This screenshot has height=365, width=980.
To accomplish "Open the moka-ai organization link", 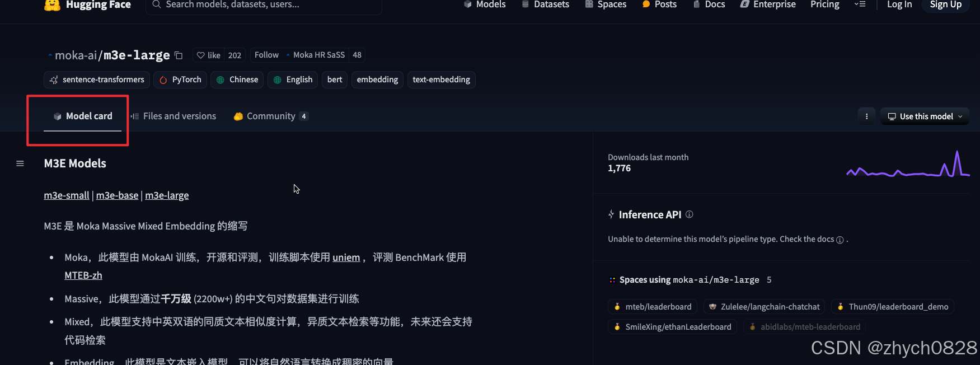I will tap(77, 55).
